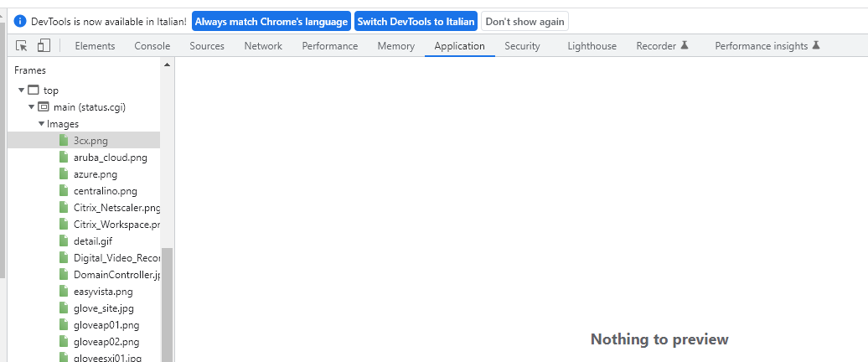Click the detail.gif file icon
Image resolution: width=868 pixels, height=362 pixels.
pos(63,241)
